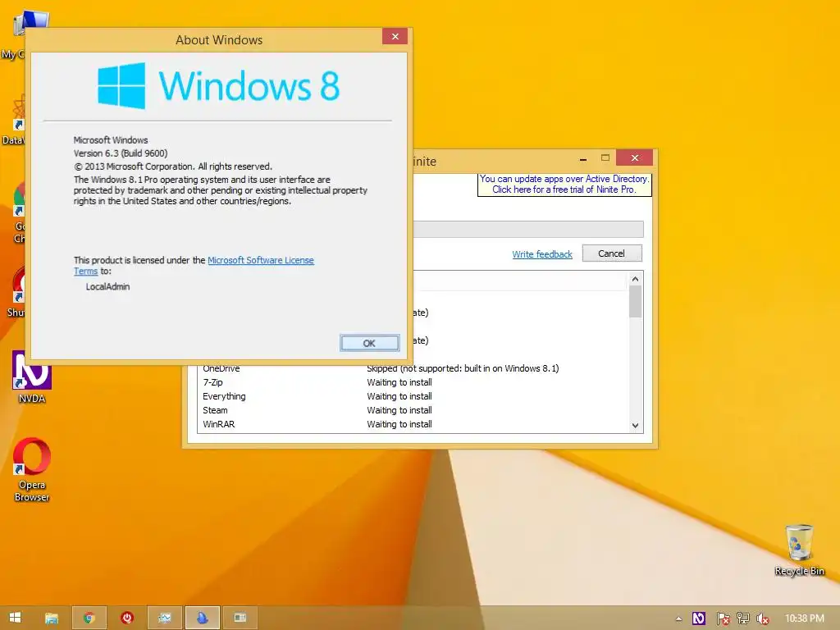The width and height of the screenshot is (840, 630).
Task: Click Cancel in the Ninite window
Action: pyautogui.click(x=612, y=253)
